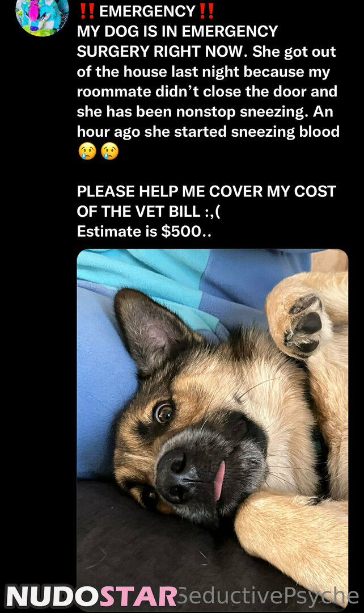Image resolution: width=364 pixels, height=613 pixels.
Task: Click the 'hour ago she started sneezing blood' line
Action: click(x=208, y=132)
